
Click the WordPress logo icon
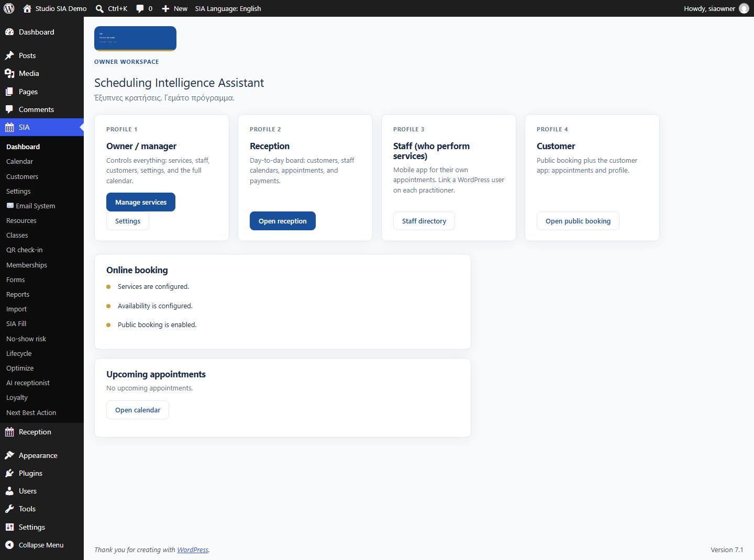click(9, 8)
